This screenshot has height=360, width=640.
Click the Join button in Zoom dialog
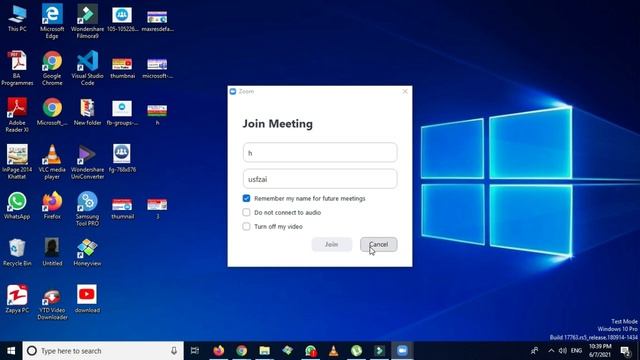point(331,244)
